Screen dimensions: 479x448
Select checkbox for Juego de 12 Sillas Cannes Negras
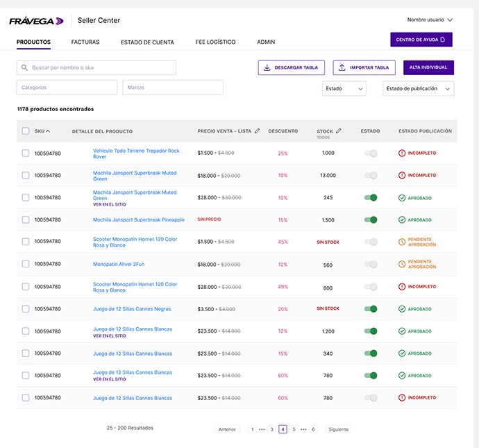pos(26,309)
